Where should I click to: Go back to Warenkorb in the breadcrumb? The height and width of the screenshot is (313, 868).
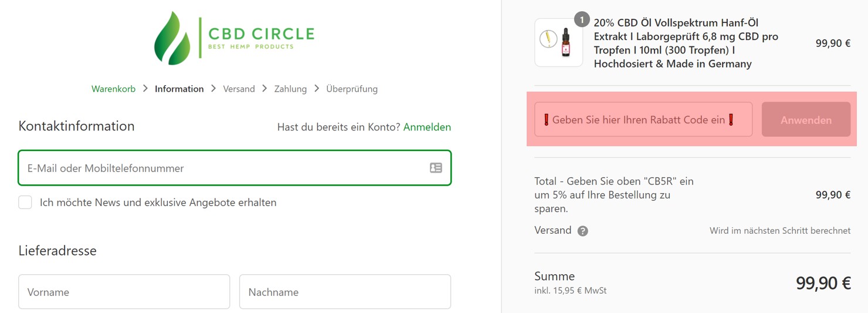(x=113, y=89)
